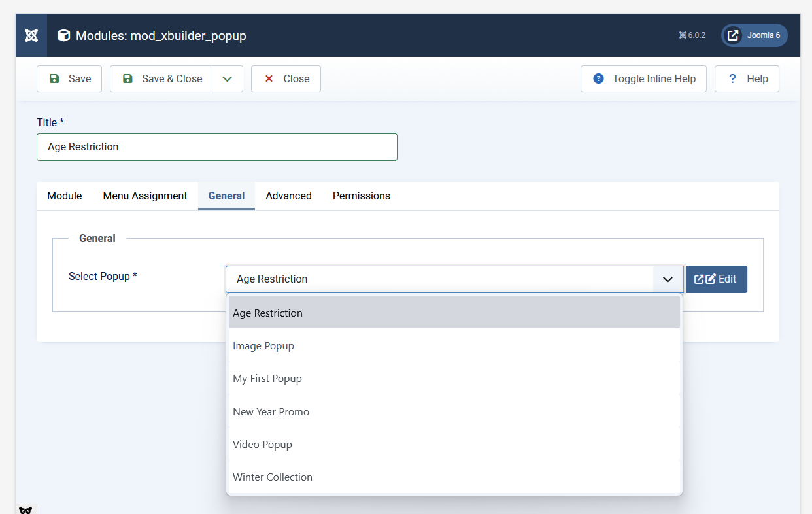Screen dimensions: 812x514
Task: Go to the Advanced tab
Action: [288, 196]
